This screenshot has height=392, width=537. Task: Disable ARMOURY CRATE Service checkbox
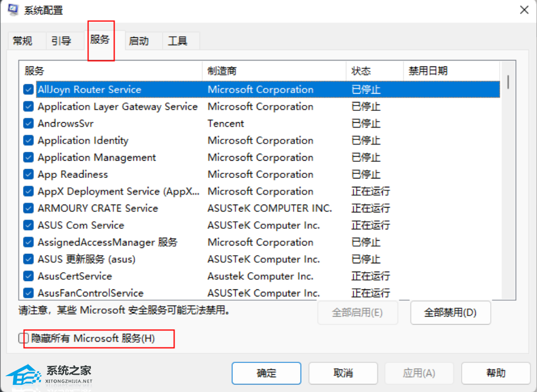coord(28,209)
